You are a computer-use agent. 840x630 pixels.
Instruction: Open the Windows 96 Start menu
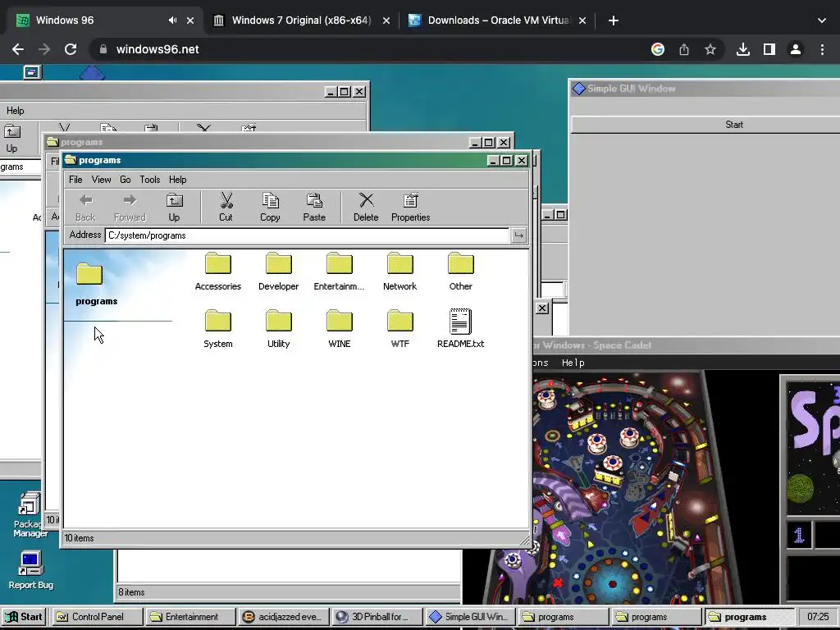tap(23, 617)
